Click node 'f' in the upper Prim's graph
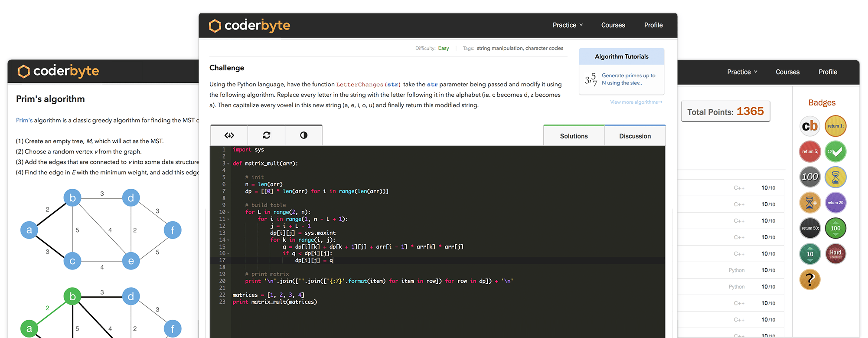The width and height of the screenshot is (868, 338). [173, 230]
